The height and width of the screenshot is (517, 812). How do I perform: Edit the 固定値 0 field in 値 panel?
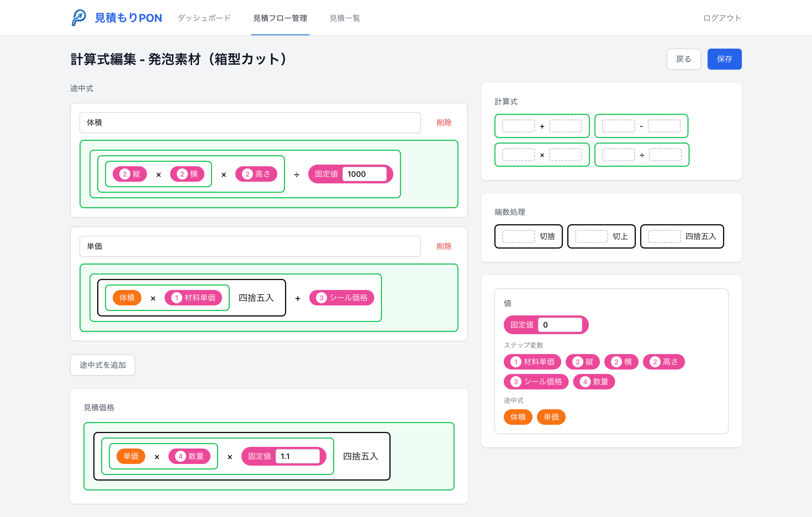[x=560, y=325]
